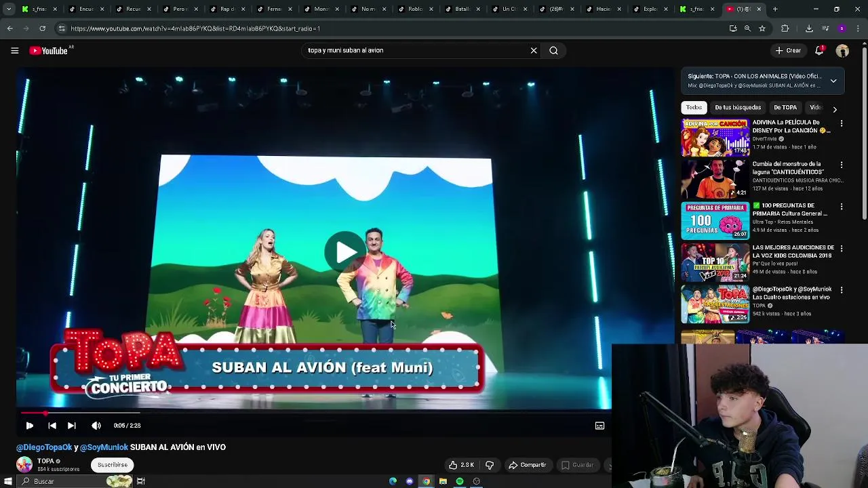Click title LAS MEJORES AUDICIONES DE LA VOZ KIDS
868x488 pixels.
[x=793, y=251]
